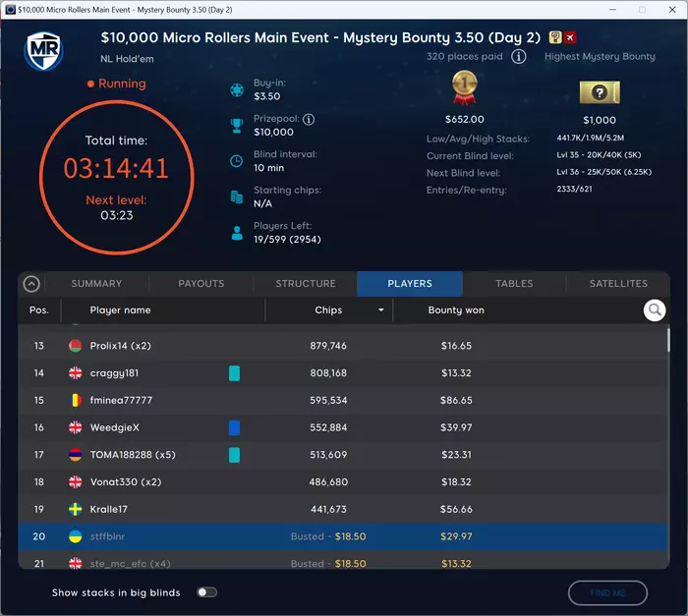Click the blind interval clock icon

tap(237, 161)
